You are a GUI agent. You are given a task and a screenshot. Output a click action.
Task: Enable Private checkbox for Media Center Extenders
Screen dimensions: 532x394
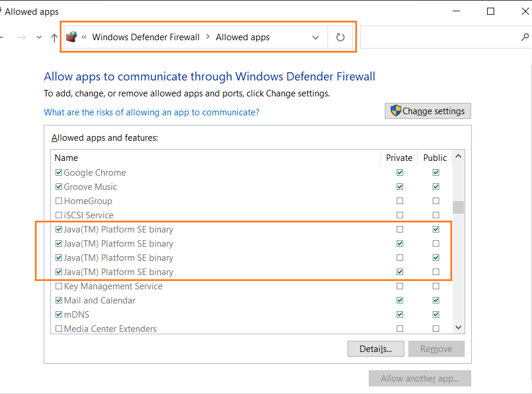pos(400,329)
